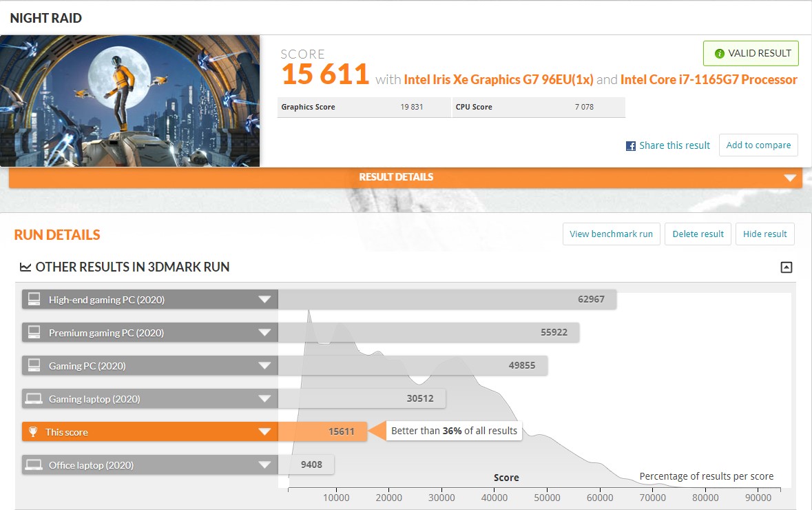This screenshot has width=812, height=510.
Task: Click the trophy icon on This score
Action: coord(33,432)
